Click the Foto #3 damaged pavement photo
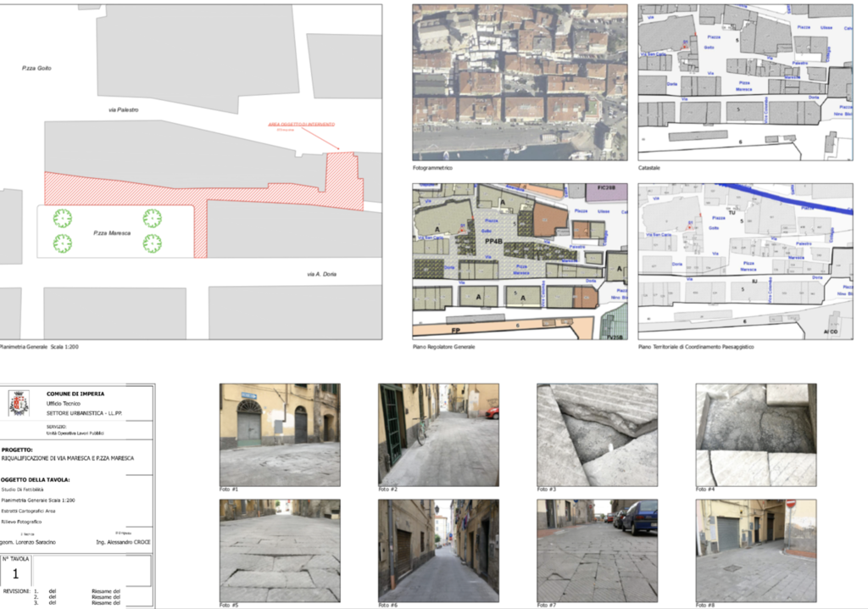 click(597, 434)
